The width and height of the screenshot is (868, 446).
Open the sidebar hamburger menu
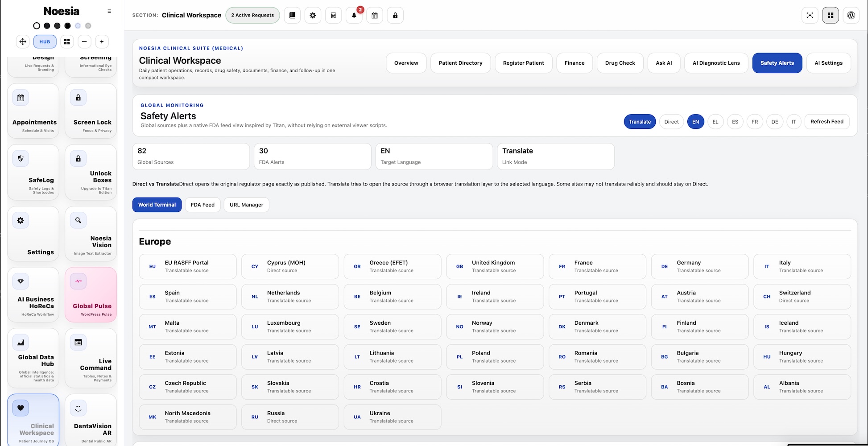(109, 11)
